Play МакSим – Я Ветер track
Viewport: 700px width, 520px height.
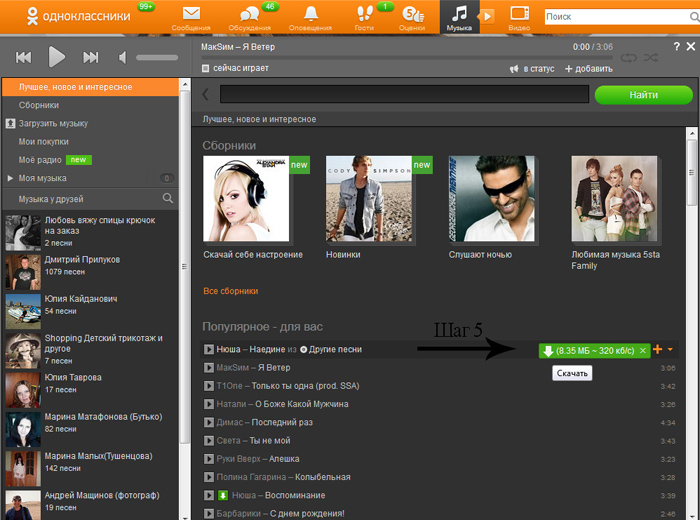tap(208, 368)
